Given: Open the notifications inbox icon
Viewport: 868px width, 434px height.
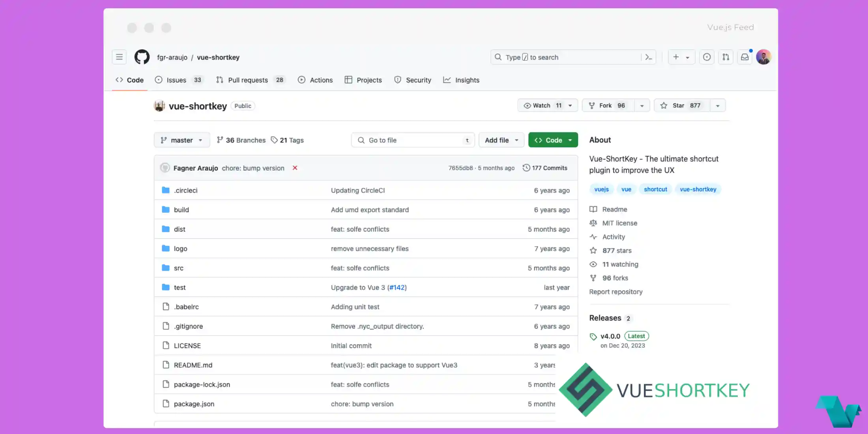Looking at the screenshot, I should 745,57.
